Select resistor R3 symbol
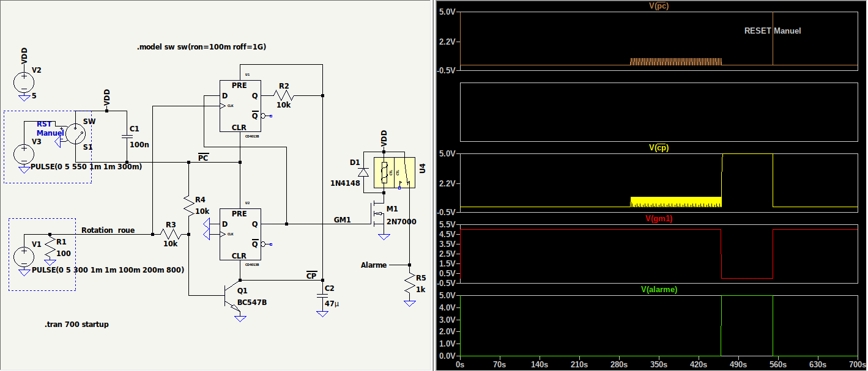Image resolution: width=868 pixels, height=371 pixels. [171, 233]
